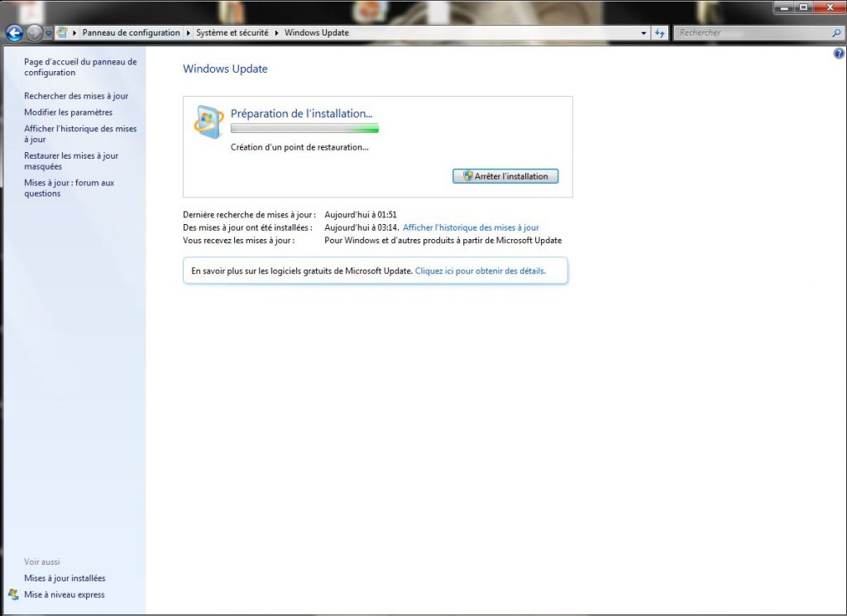Click the Control Panel icon in address bar
This screenshot has height=616, width=847.
[62, 33]
